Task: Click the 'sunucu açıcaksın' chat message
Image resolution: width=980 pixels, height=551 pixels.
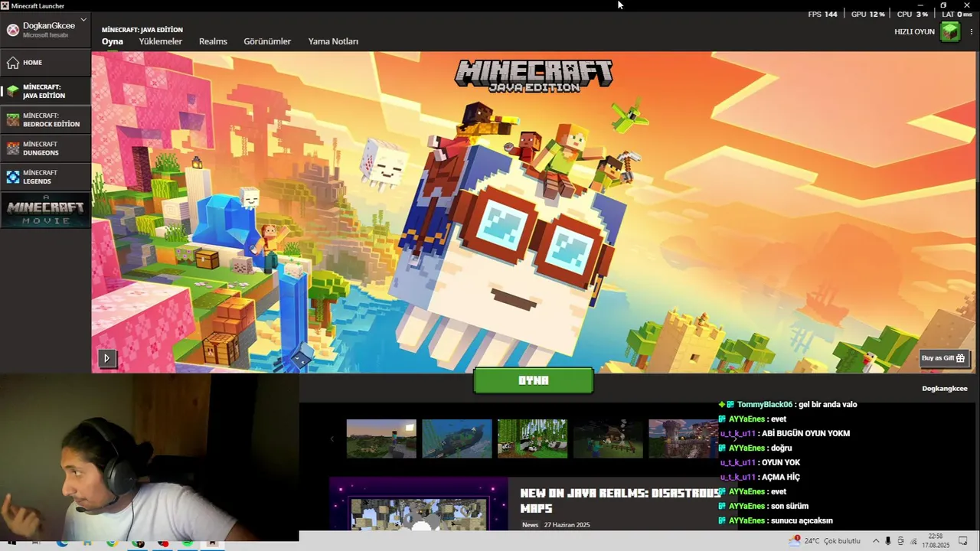Action: [x=776, y=521]
